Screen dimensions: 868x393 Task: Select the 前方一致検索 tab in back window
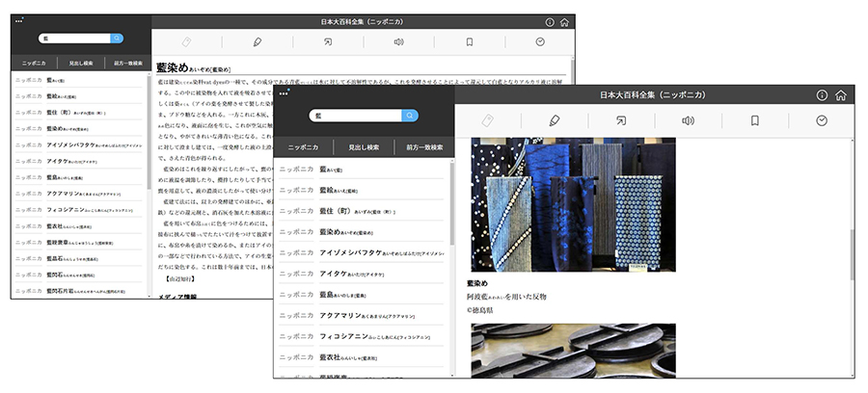128,63
